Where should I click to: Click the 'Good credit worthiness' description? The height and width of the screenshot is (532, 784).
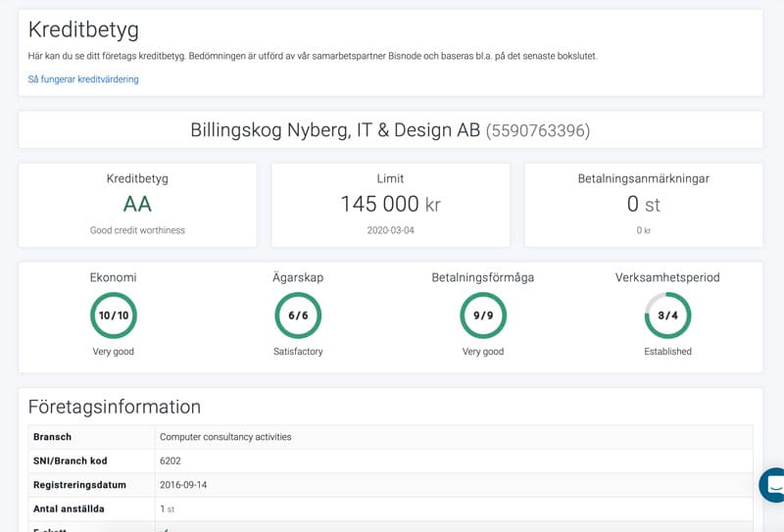[137, 230]
